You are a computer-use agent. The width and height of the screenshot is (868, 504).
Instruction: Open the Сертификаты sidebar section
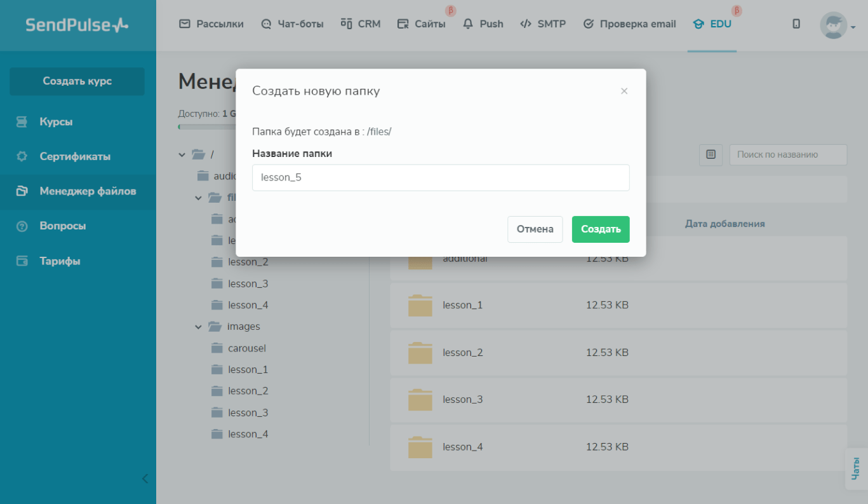coord(74,156)
